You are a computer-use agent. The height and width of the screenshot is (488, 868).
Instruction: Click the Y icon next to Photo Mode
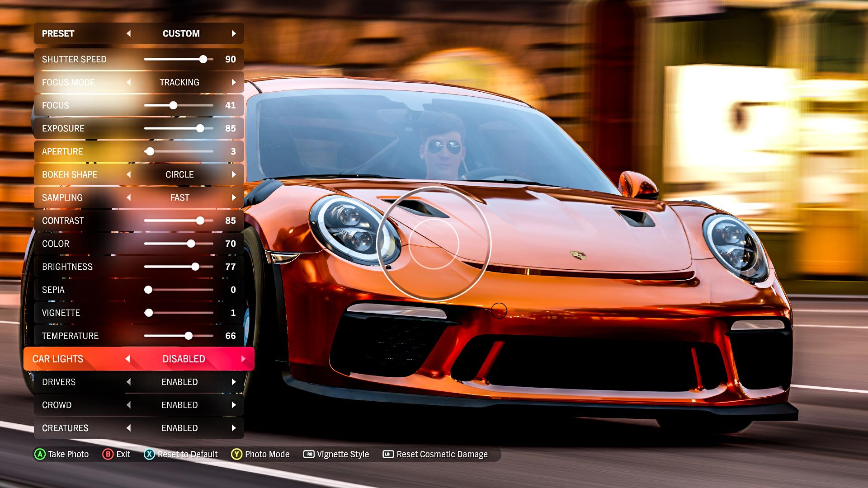pos(237,454)
